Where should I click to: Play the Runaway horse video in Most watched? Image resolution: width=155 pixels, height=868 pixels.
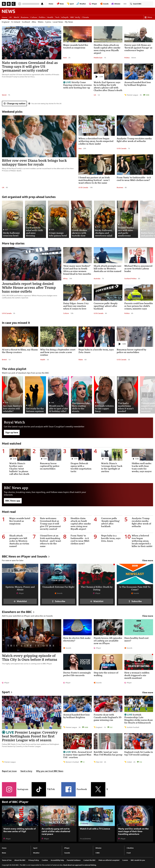click(x=44, y=459)
